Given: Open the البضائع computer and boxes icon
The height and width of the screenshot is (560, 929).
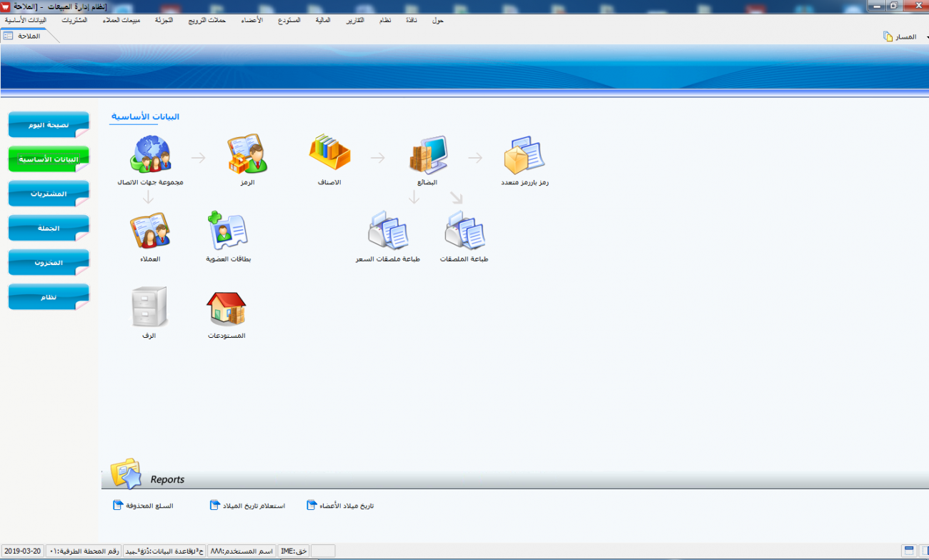Looking at the screenshot, I should click(x=427, y=155).
